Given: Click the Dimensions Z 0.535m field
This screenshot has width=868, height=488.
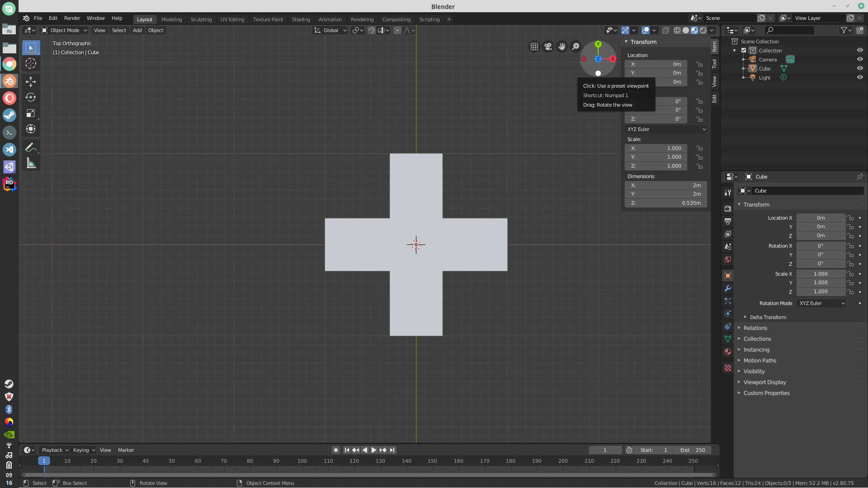Looking at the screenshot, I should 666,203.
